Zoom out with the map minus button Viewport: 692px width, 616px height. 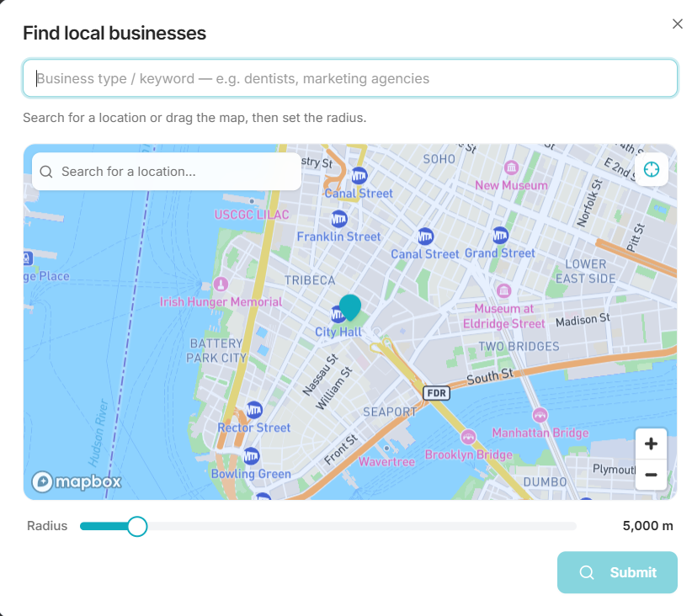(651, 475)
